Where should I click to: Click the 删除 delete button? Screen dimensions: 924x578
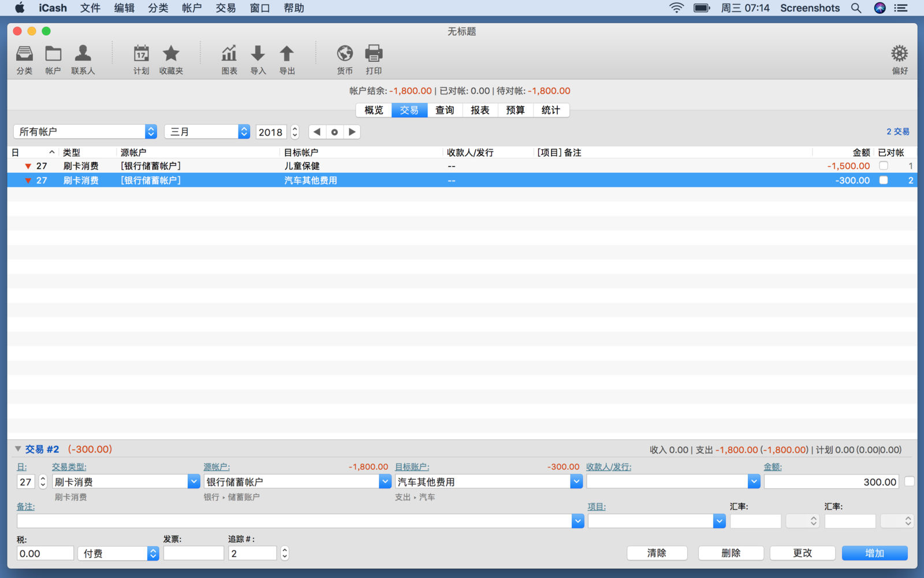[x=731, y=553]
